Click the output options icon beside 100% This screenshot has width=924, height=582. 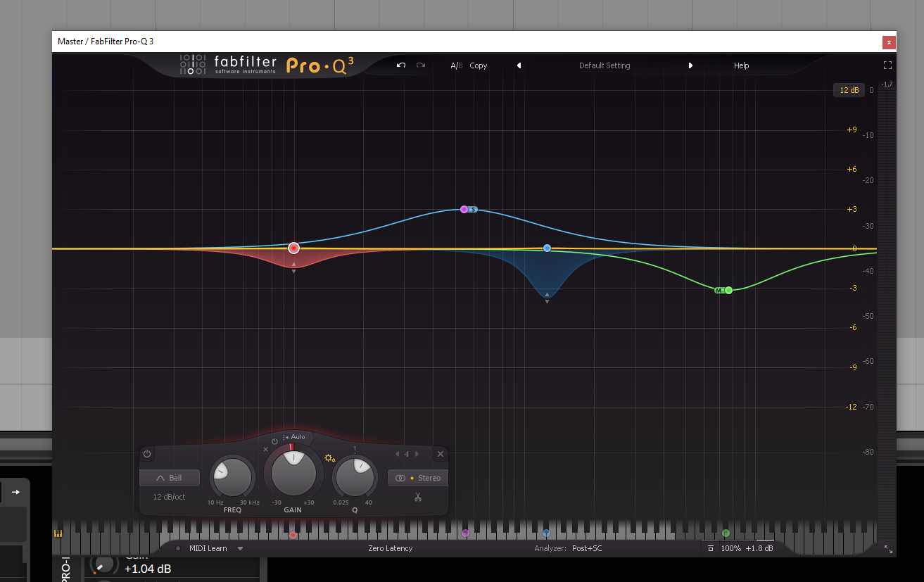[x=711, y=548]
